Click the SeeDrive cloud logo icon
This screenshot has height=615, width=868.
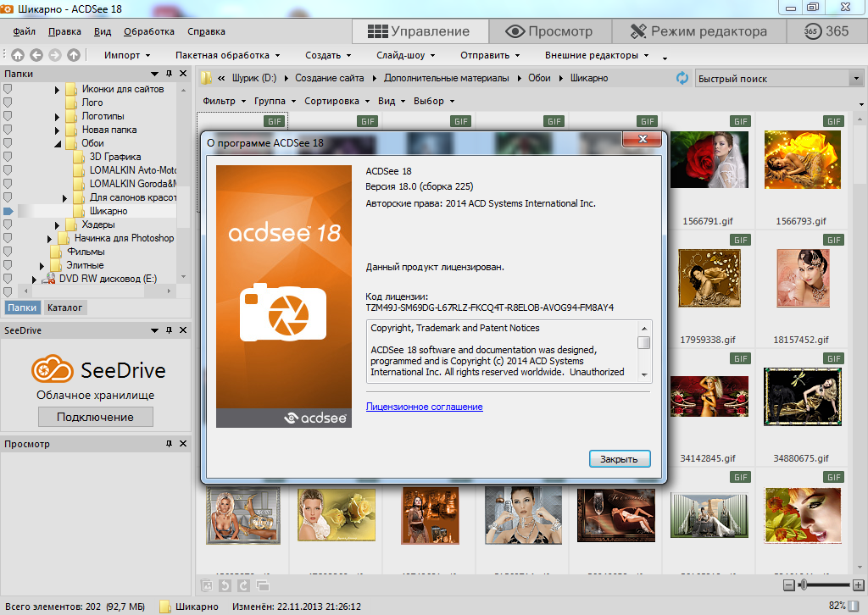52,368
